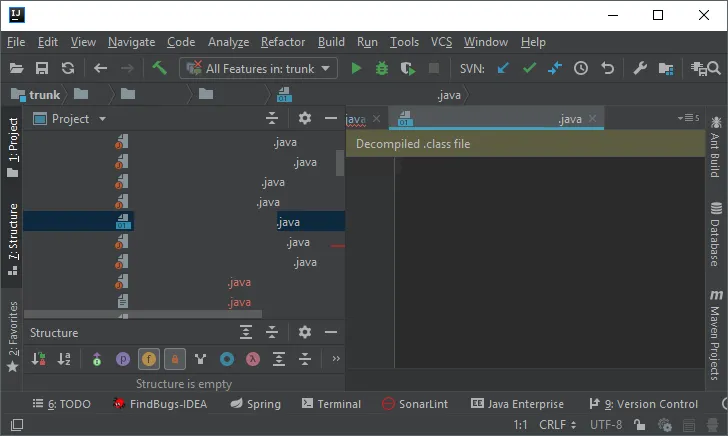Open the Build menu
Image resolution: width=728 pixels, height=436 pixels.
tap(331, 42)
